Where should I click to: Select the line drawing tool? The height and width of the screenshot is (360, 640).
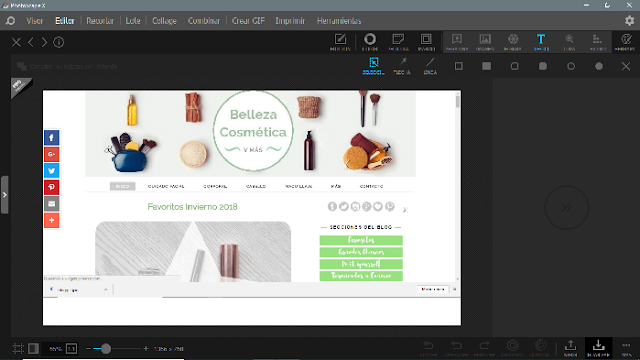430,66
